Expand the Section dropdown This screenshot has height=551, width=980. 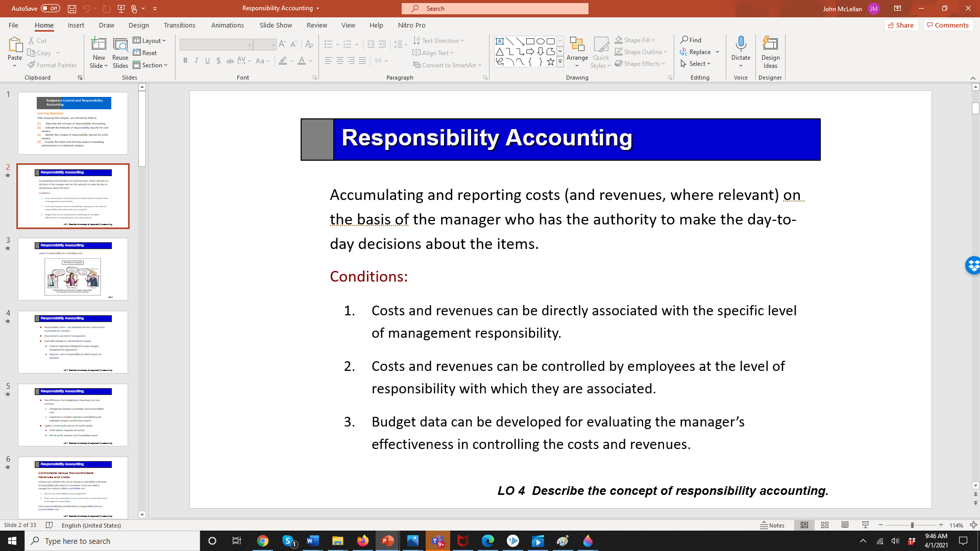(x=151, y=65)
